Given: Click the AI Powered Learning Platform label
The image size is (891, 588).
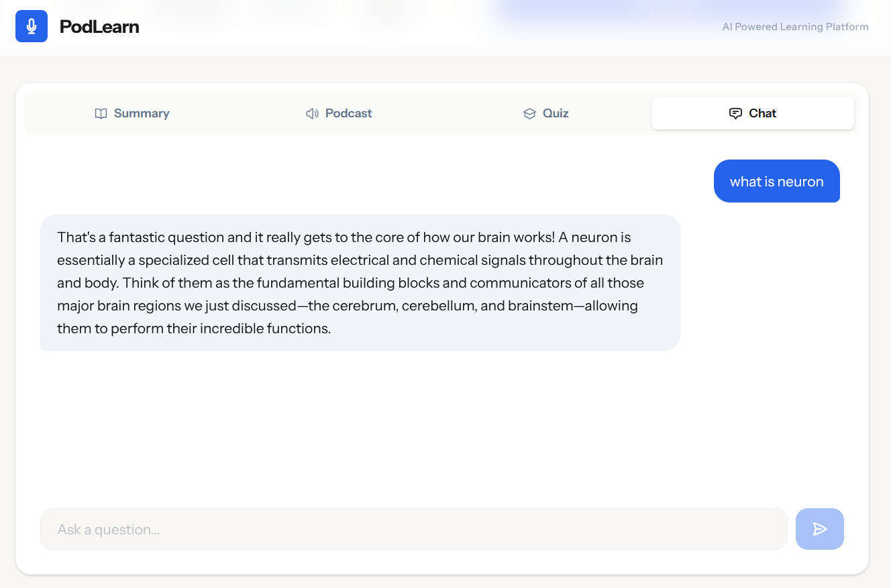Looking at the screenshot, I should pyautogui.click(x=795, y=27).
